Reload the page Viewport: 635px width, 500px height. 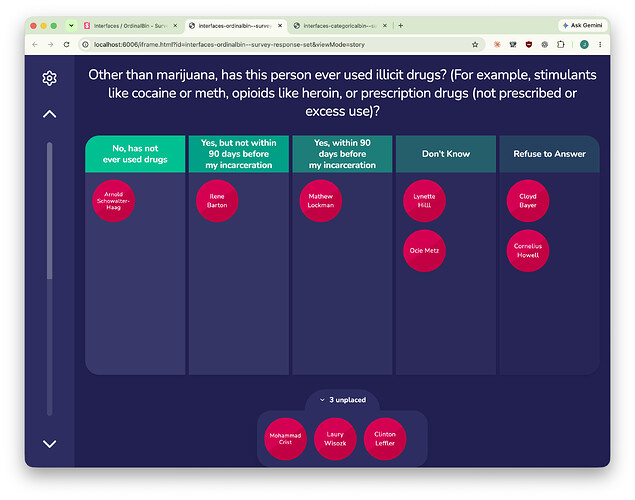point(66,45)
